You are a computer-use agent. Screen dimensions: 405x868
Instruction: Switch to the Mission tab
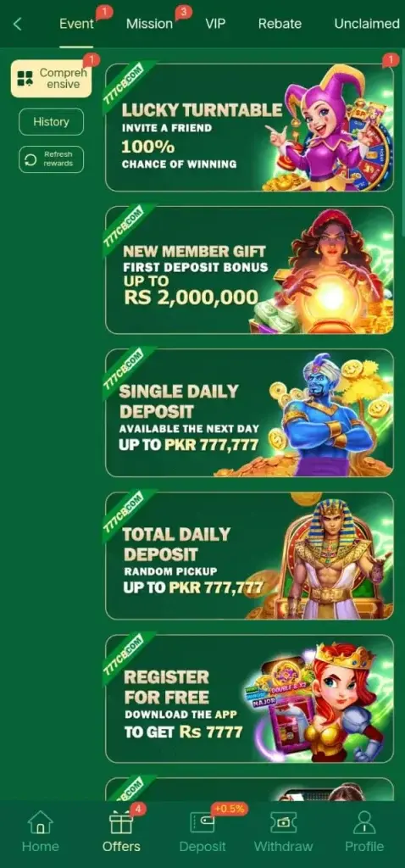[149, 24]
